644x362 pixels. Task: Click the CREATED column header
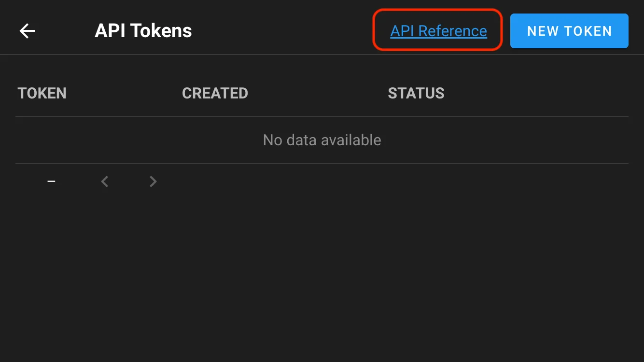point(215,93)
